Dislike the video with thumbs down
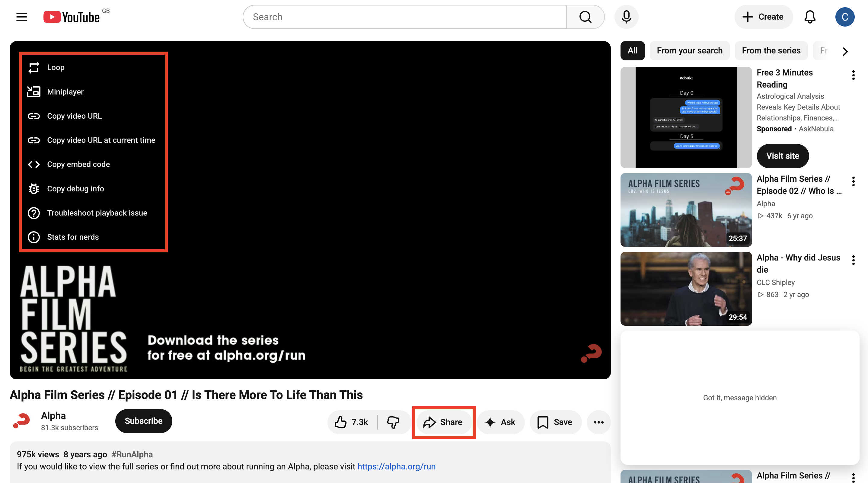The image size is (868, 483). pos(393,422)
